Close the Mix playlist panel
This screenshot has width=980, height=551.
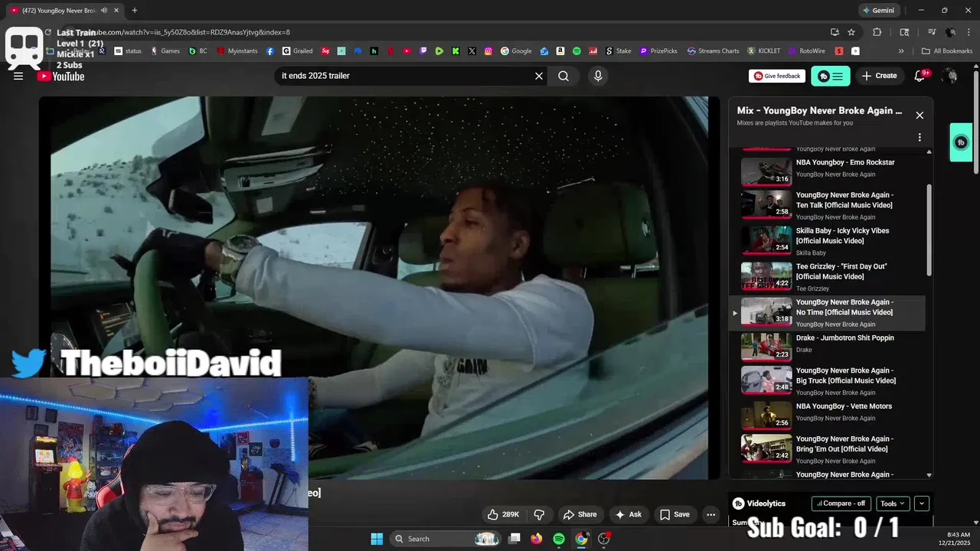pos(920,116)
